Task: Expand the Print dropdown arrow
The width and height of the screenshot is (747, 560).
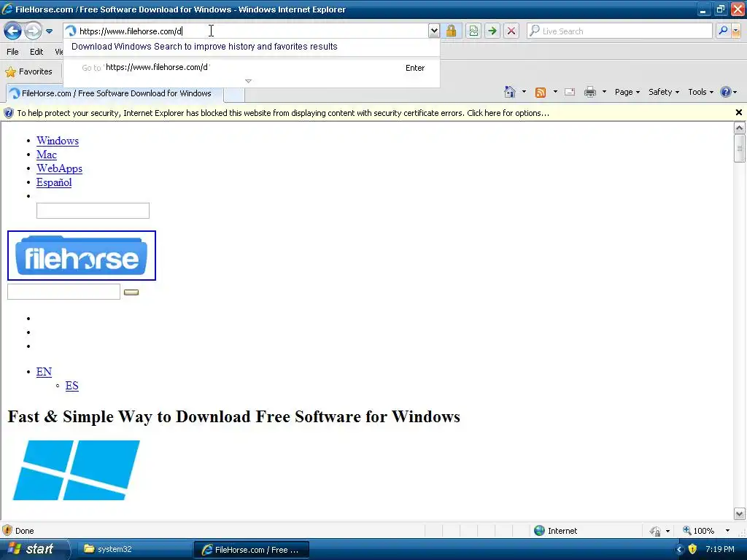Action: [x=604, y=92]
